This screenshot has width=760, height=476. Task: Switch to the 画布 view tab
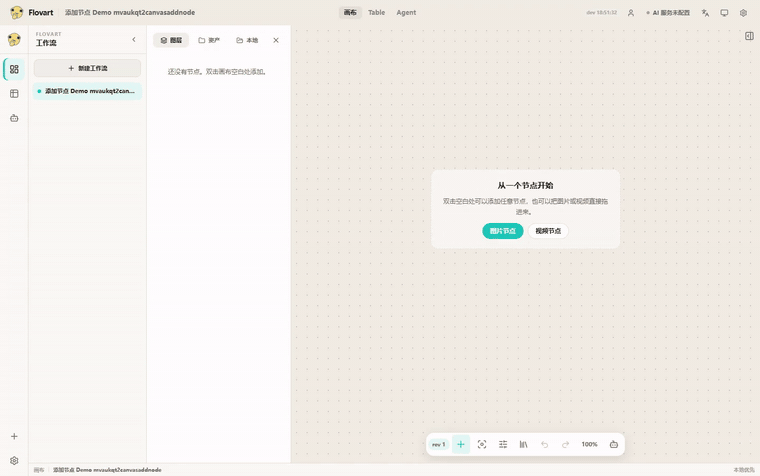350,13
